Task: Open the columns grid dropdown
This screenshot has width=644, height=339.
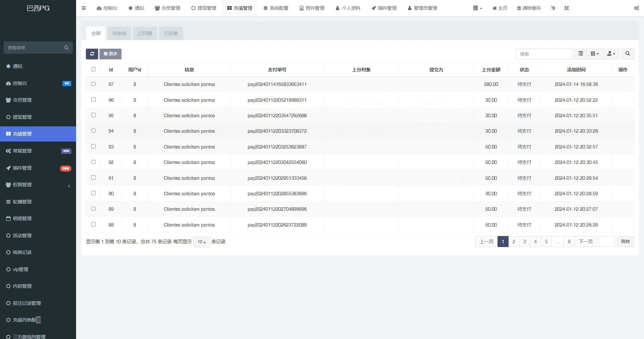Action: (594, 54)
